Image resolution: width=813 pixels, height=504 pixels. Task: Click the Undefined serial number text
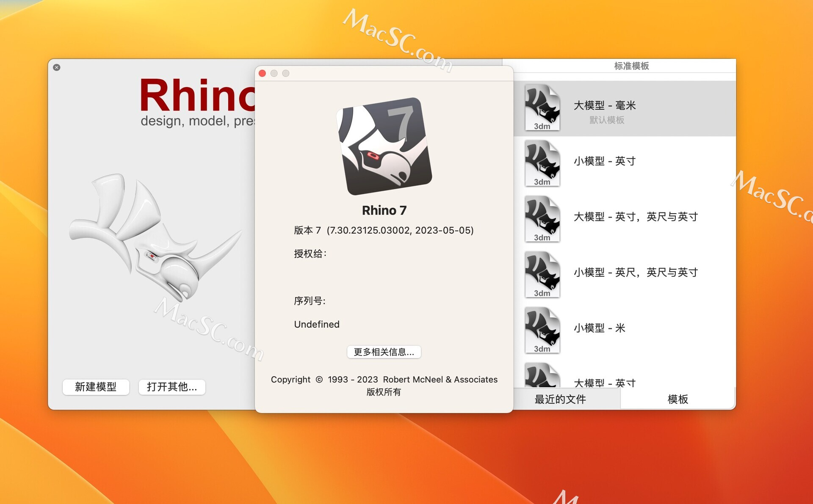pyautogui.click(x=317, y=324)
